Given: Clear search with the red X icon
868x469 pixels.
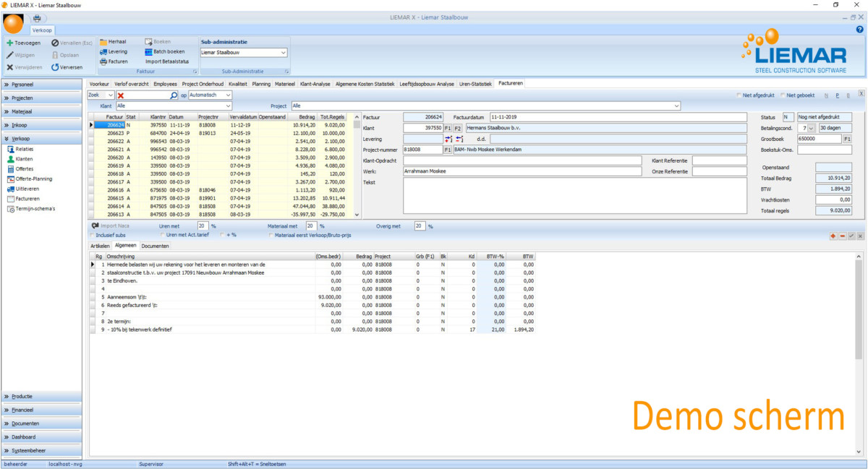Looking at the screenshot, I should click(x=121, y=95).
